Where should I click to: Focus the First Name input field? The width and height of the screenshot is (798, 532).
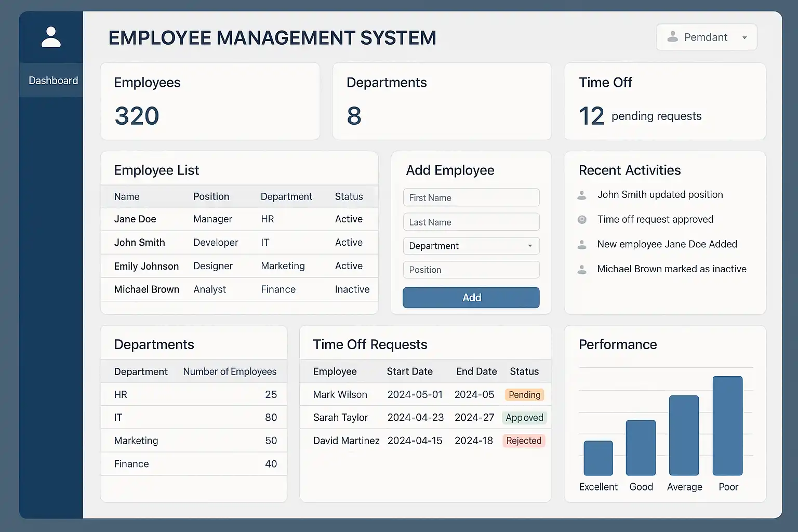(471, 197)
